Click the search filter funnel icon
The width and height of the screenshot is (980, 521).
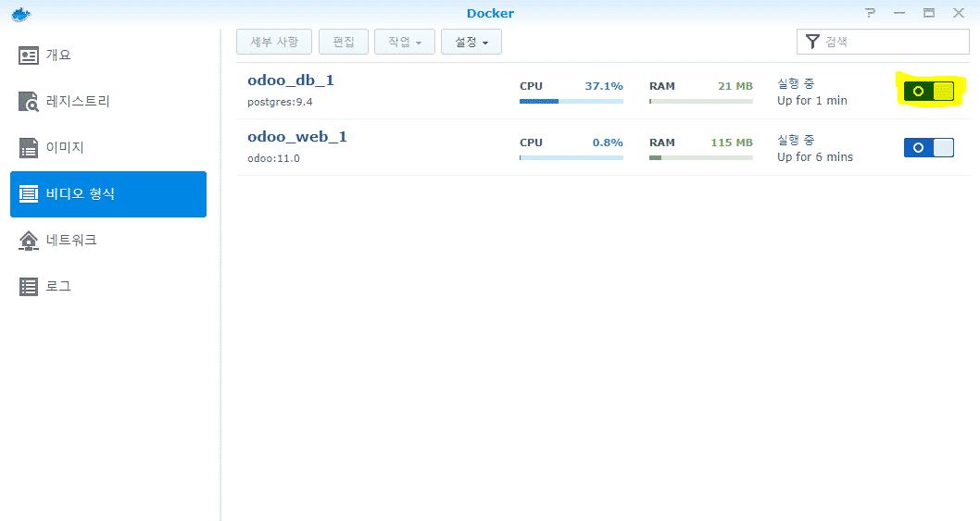[812, 42]
